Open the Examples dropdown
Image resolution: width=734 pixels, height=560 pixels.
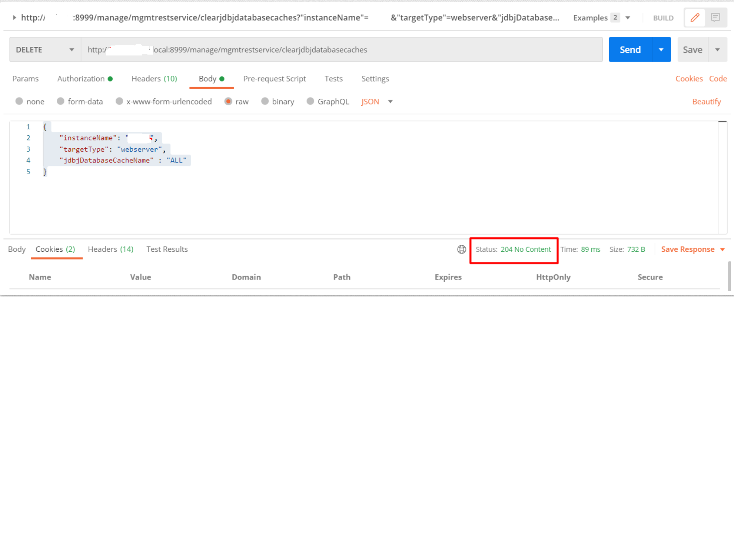click(x=601, y=18)
